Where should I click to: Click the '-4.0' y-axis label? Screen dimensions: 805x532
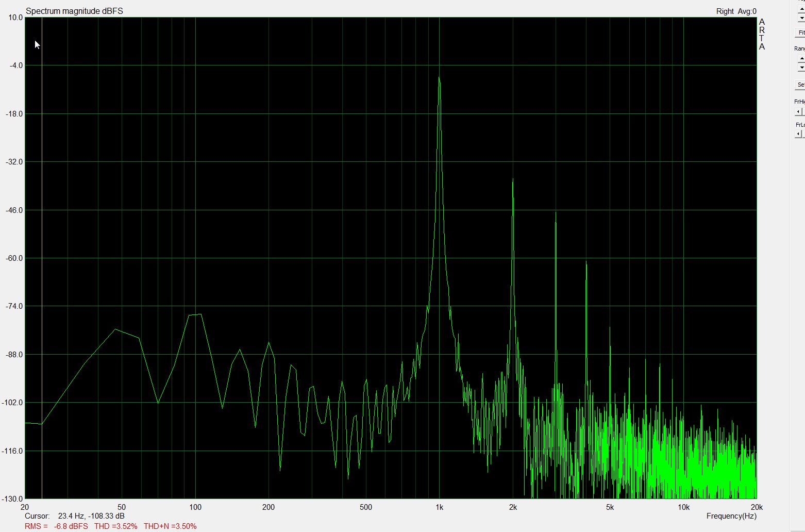[16, 65]
